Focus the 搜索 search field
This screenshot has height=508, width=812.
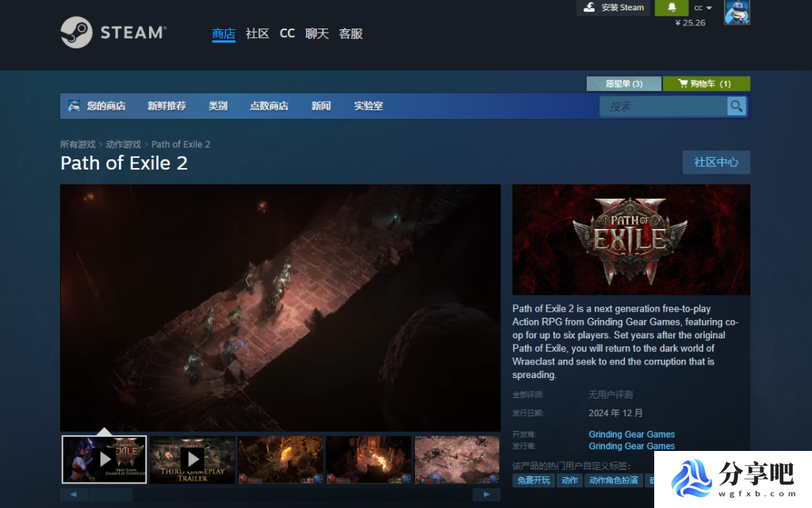click(x=664, y=106)
